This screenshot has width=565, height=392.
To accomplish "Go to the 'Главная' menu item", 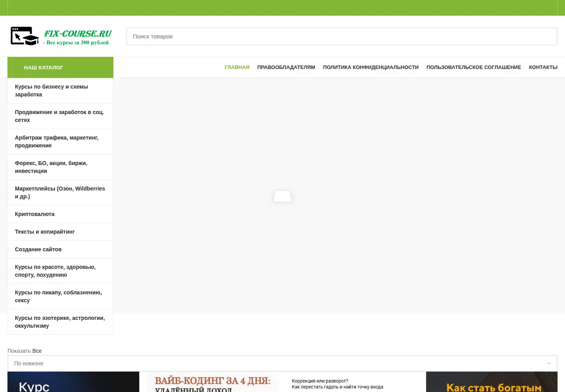I will (237, 67).
